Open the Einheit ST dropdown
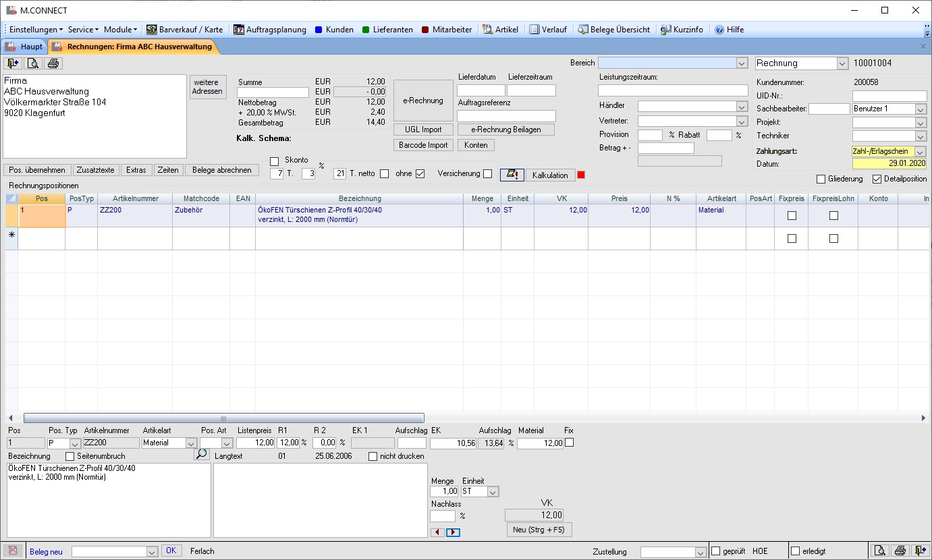The width and height of the screenshot is (932, 560). [x=493, y=492]
